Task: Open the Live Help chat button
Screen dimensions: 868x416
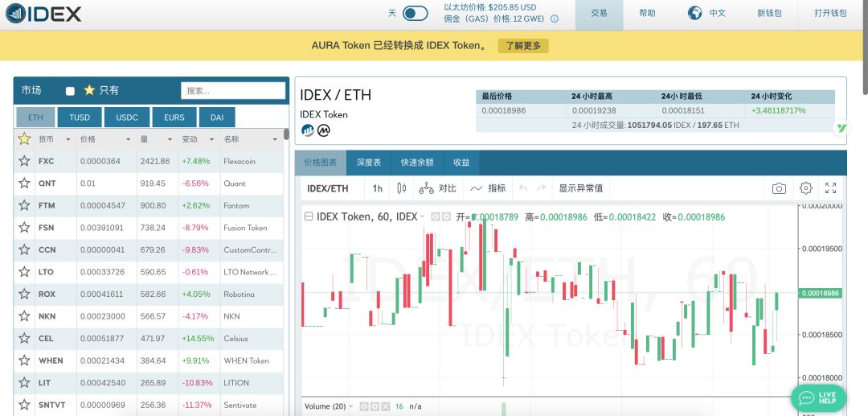Action: [819, 397]
